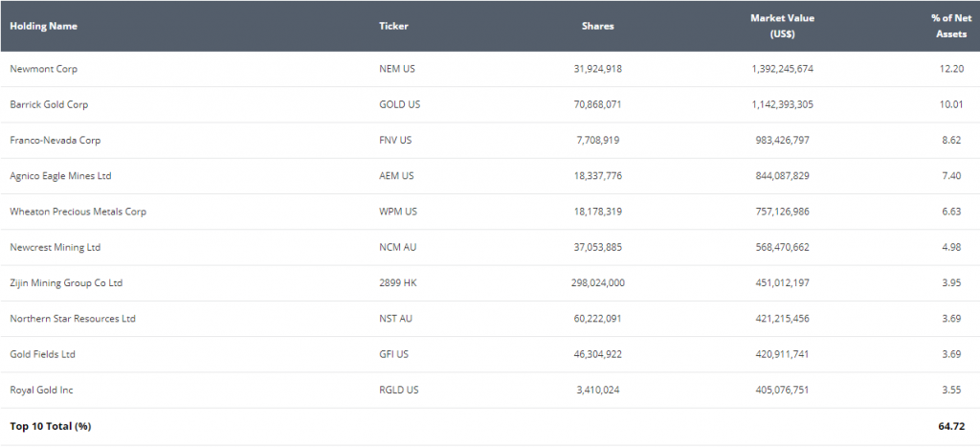This screenshot has width=980, height=448.
Task: Click Newcrest Mining Ltd holding
Action: [55, 247]
